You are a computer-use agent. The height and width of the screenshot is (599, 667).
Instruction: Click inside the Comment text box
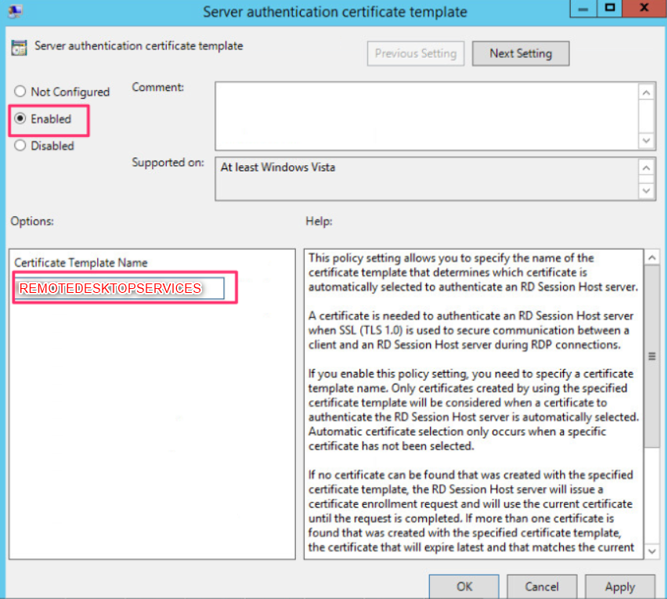pyautogui.click(x=427, y=116)
